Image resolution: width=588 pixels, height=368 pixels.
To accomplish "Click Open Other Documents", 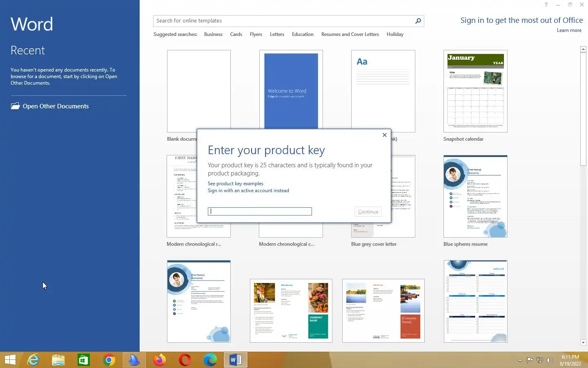I will point(56,106).
